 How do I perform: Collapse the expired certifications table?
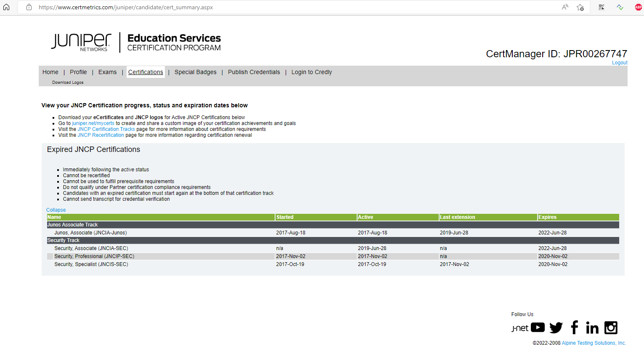pyautogui.click(x=56, y=210)
